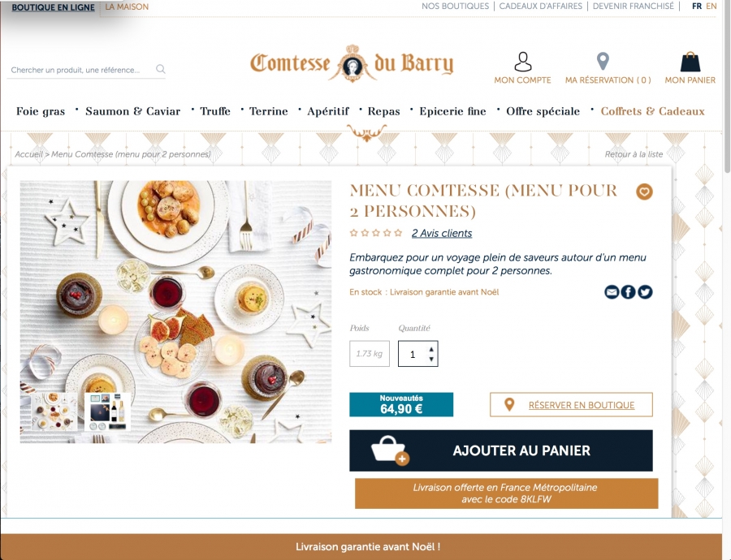The width and height of the screenshot is (731, 560).
Task: Focus the product search field
Action: tap(81, 70)
